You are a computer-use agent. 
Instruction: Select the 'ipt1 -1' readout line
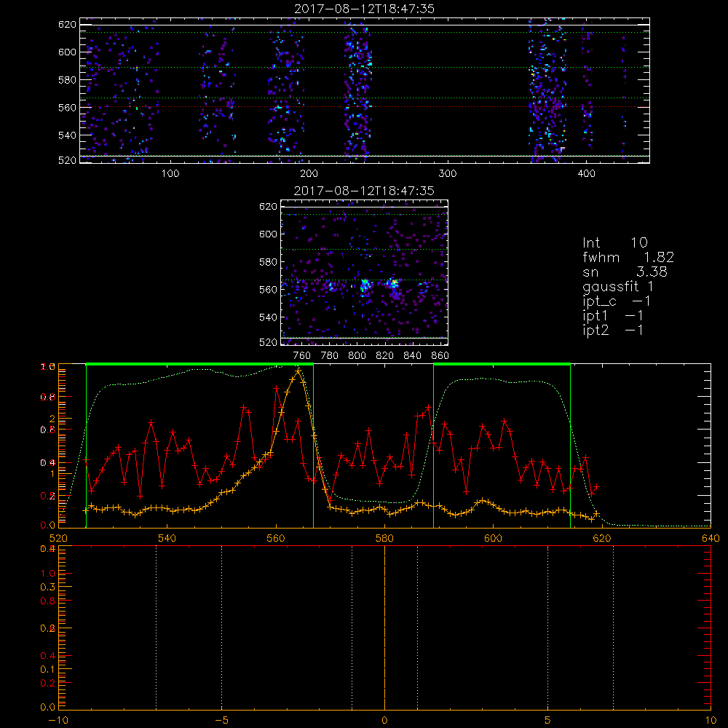tap(613, 316)
